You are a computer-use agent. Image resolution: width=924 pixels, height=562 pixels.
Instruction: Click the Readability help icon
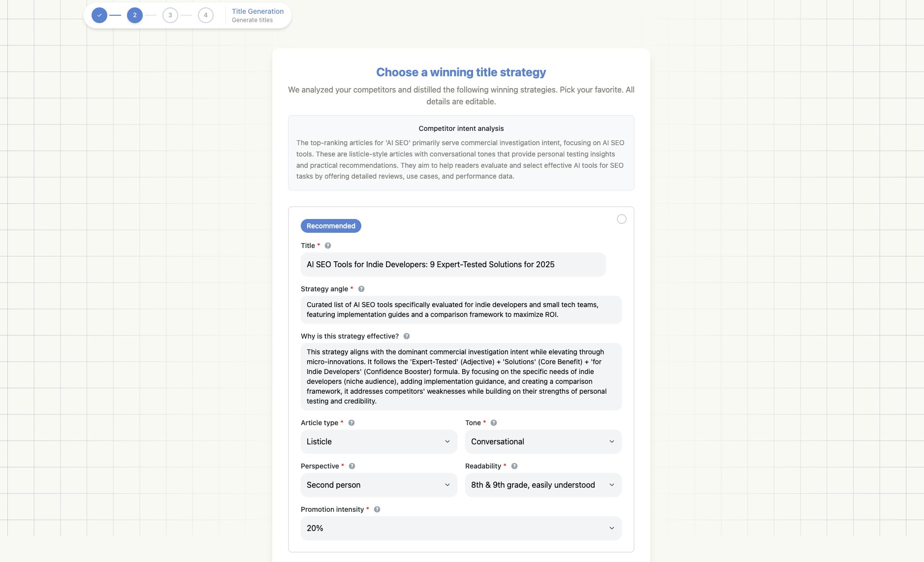[514, 466]
